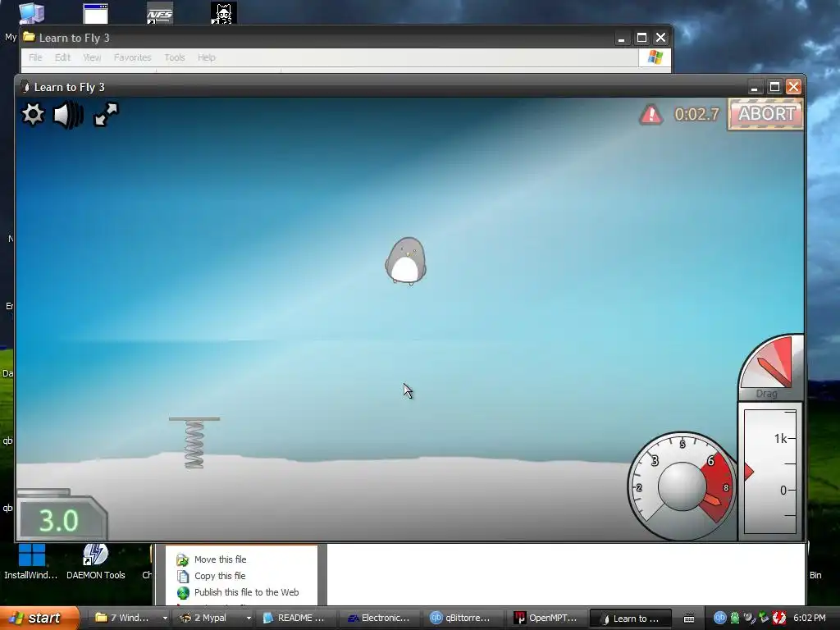Abort the current flight
This screenshot has width=840, height=630.
click(766, 113)
